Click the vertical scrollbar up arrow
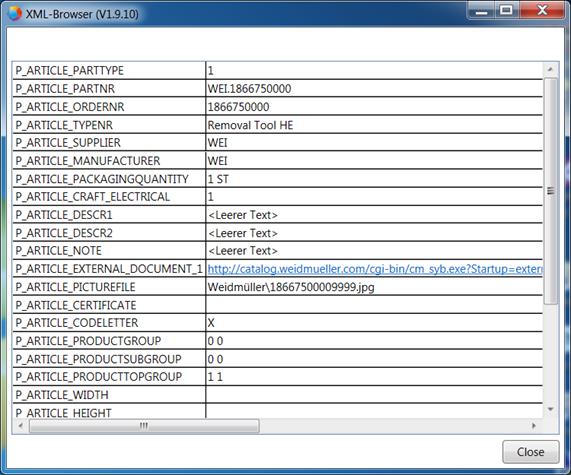 click(550, 69)
